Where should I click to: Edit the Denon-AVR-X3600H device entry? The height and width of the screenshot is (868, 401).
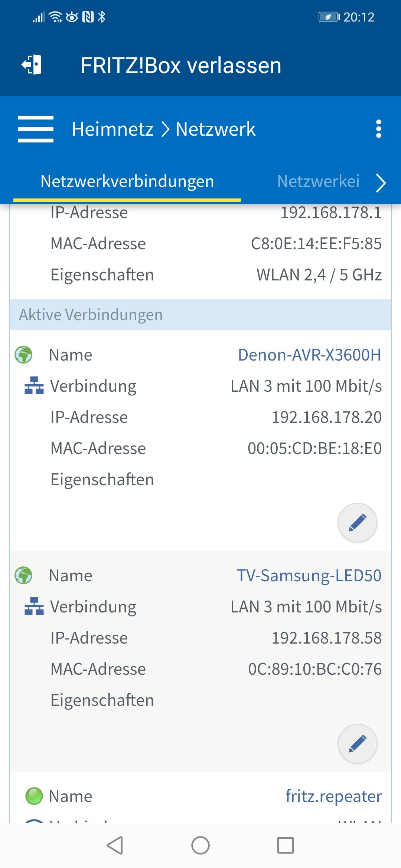pos(357,523)
